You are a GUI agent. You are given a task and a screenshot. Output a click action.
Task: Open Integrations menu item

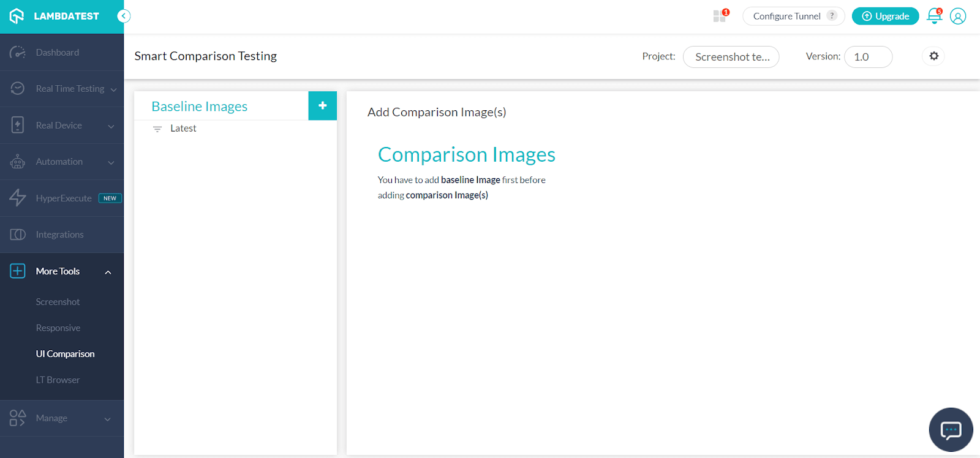point(62,235)
